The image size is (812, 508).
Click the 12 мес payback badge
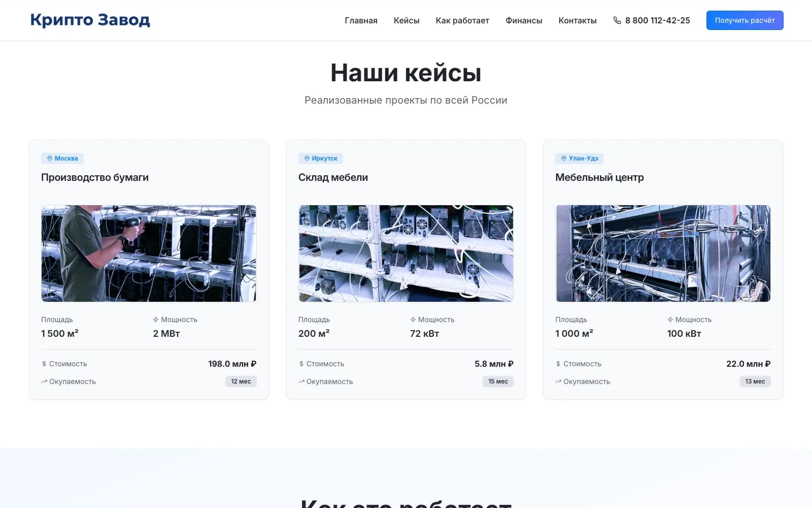pyautogui.click(x=241, y=382)
